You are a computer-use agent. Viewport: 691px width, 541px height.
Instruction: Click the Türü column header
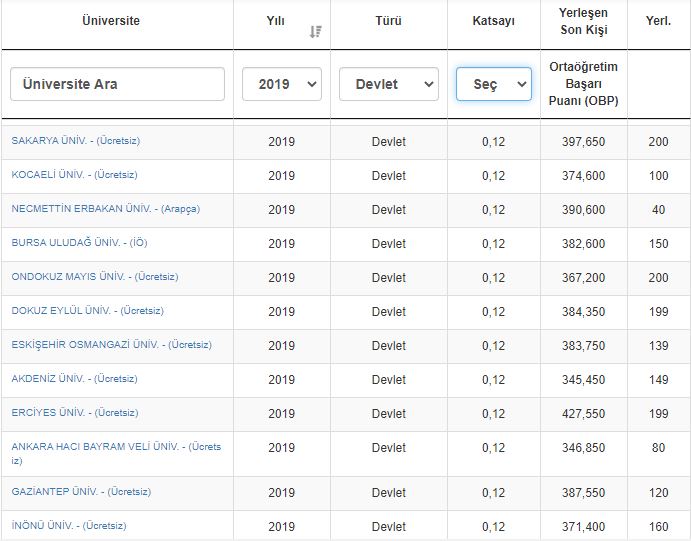point(388,21)
